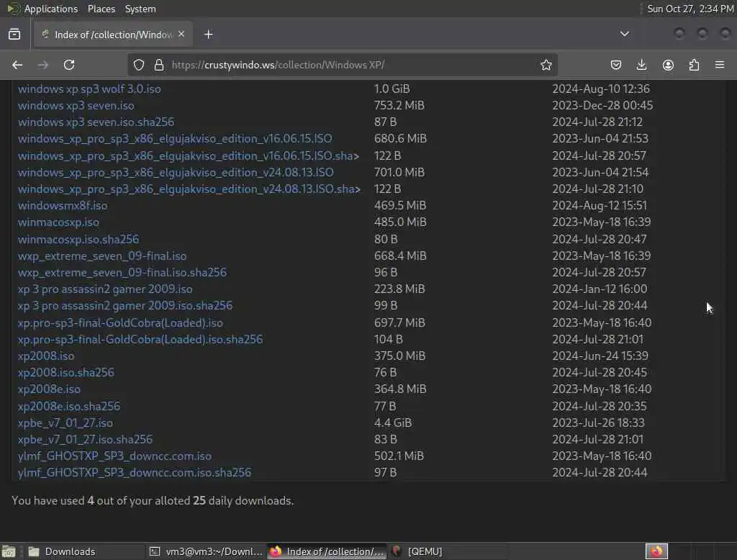Download winmacosxp.iso

point(58,222)
